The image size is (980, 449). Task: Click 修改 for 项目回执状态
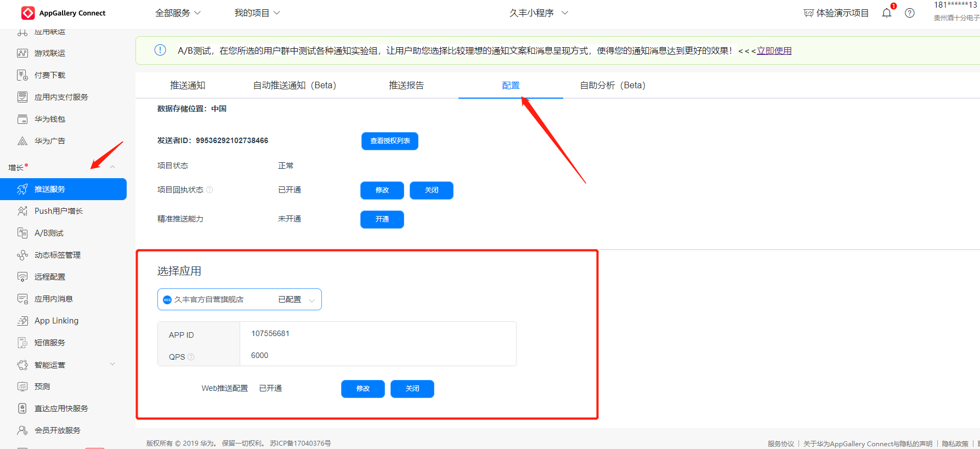[x=382, y=190]
